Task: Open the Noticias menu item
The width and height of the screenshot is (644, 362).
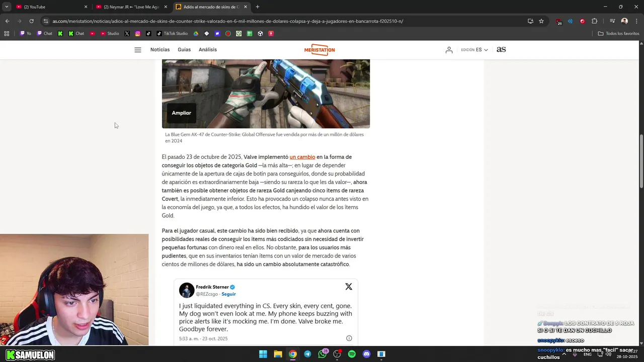Action: point(160,50)
